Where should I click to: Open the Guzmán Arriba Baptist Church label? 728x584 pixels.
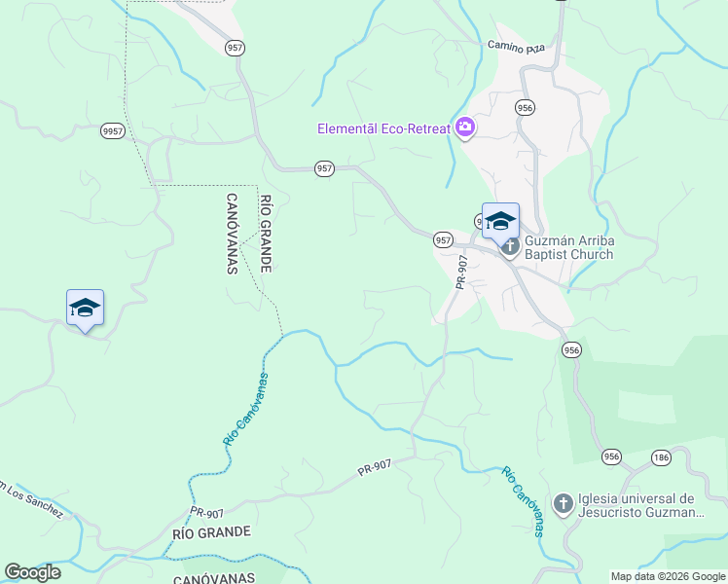569,247
